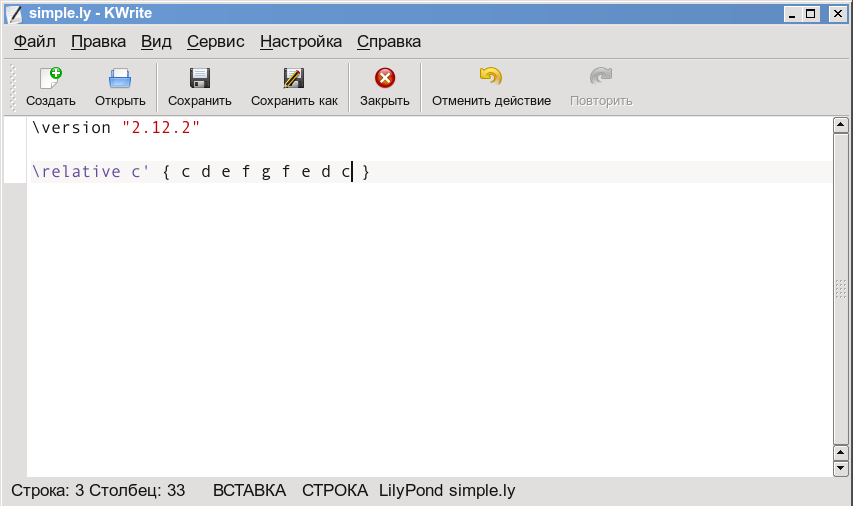Click the note g in the music line
853x506 pixels.
coord(265,172)
